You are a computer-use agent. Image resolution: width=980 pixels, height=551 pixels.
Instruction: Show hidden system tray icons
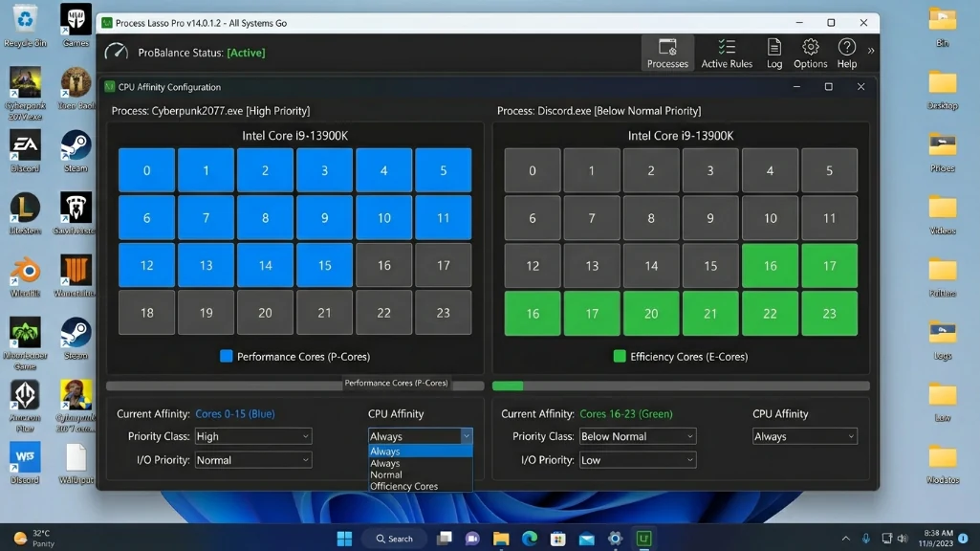(x=845, y=539)
